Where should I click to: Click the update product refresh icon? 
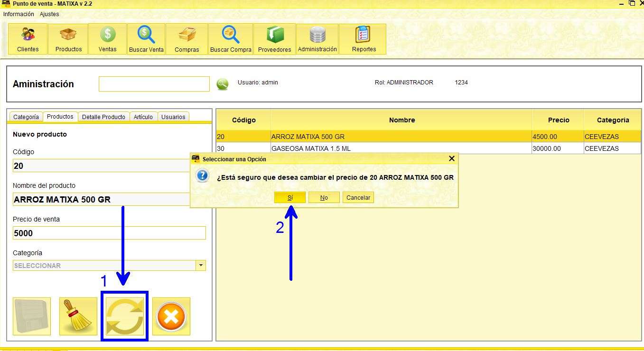click(x=124, y=316)
